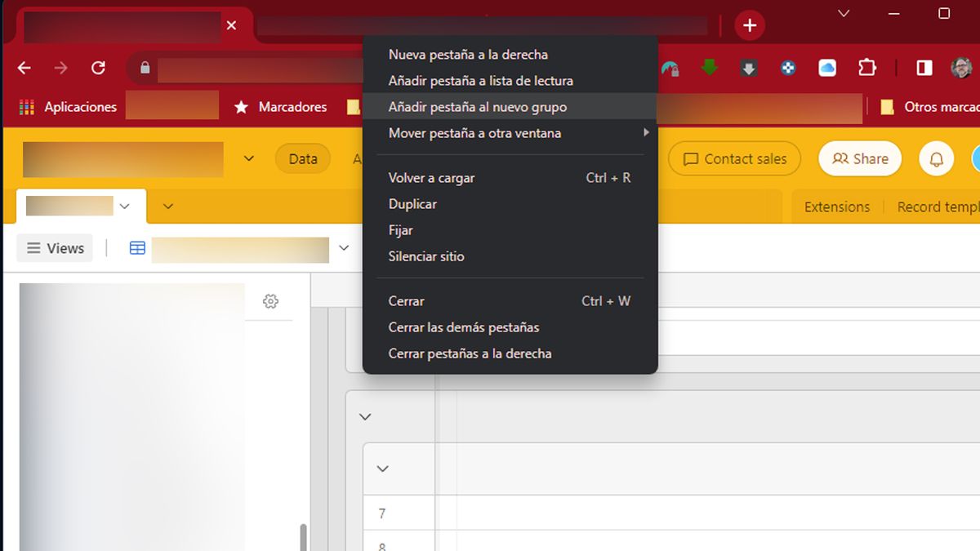Open the table tab dropdown arrow
Screen dimensions: 980x551
tap(124, 207)
